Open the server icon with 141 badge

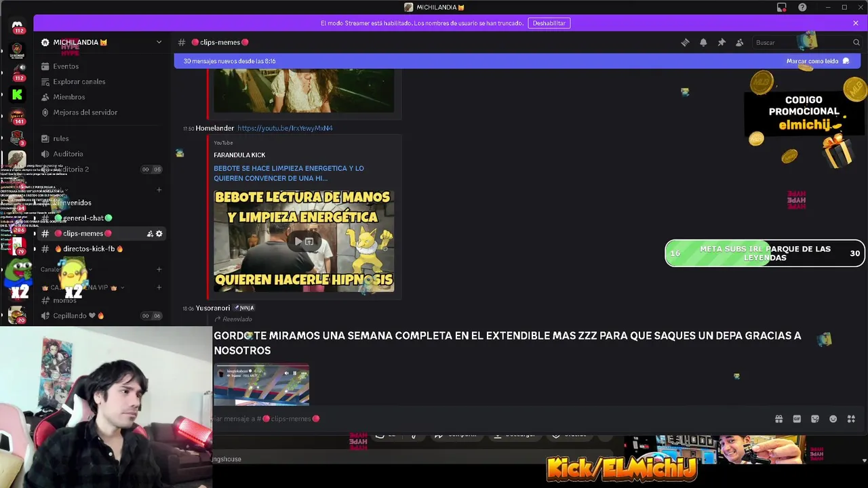click(x=17, y=117)
